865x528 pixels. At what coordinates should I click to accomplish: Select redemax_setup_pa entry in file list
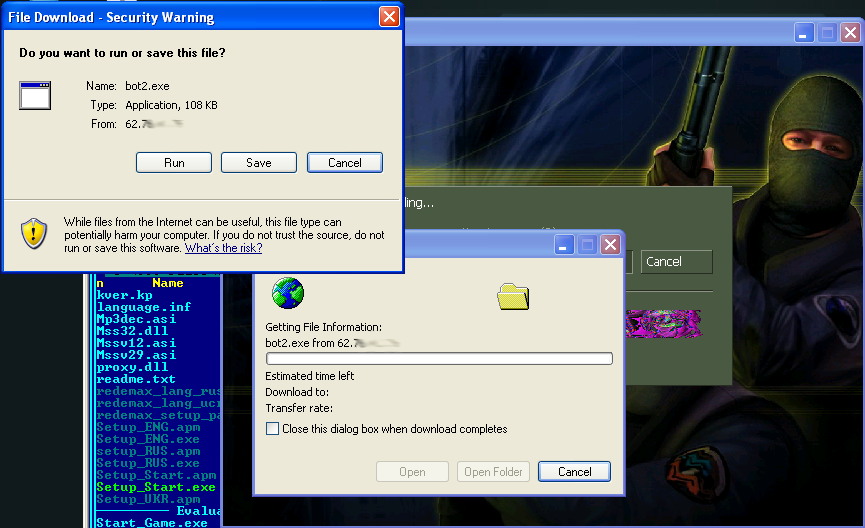pyautogui.click(x=158, y=415)
